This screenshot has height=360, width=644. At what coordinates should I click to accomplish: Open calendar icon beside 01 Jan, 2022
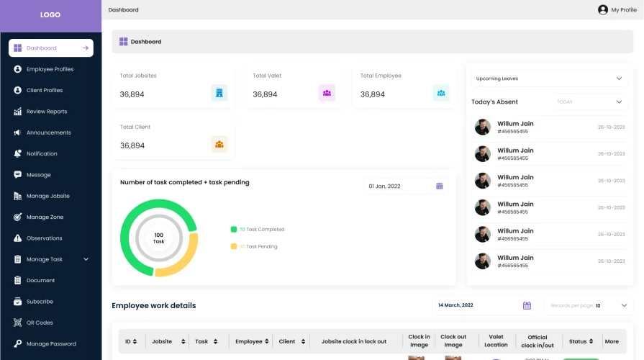click(x=440, y=186)
